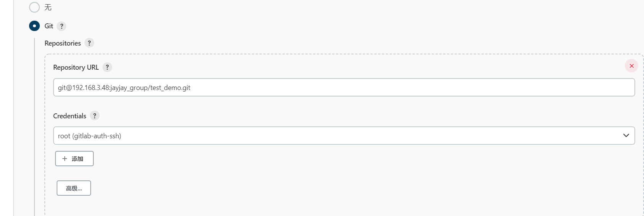Show help for Repositories section
The width and height of the screenshot is (644, 216).
[x=89, y=43]
